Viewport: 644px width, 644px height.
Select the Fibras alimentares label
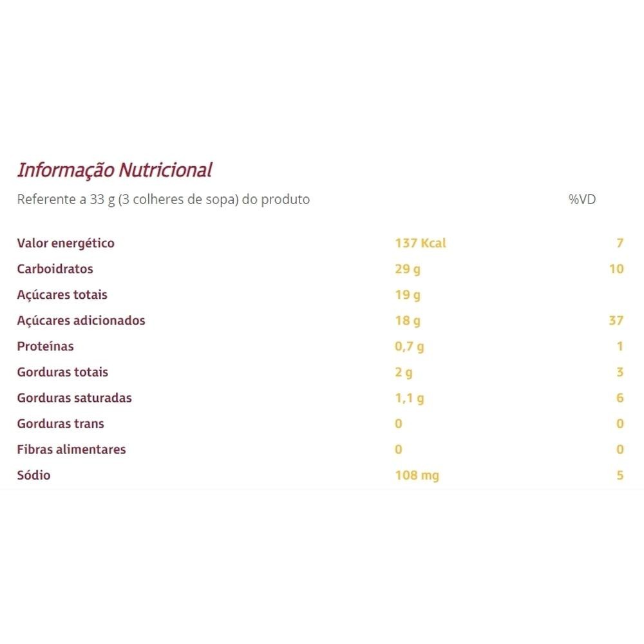[x=71, y=450]
